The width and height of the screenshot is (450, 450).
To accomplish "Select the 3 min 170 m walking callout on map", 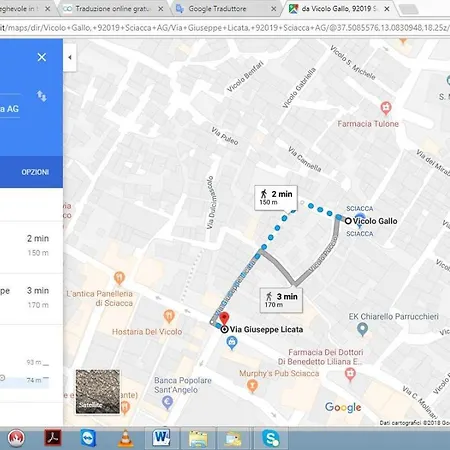I will coord(281,300).
